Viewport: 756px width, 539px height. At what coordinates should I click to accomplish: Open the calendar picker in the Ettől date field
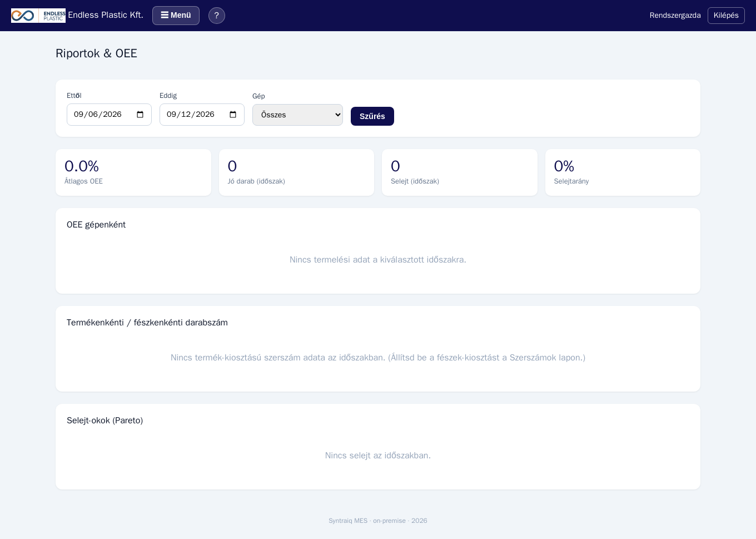(x=140, y=115)
